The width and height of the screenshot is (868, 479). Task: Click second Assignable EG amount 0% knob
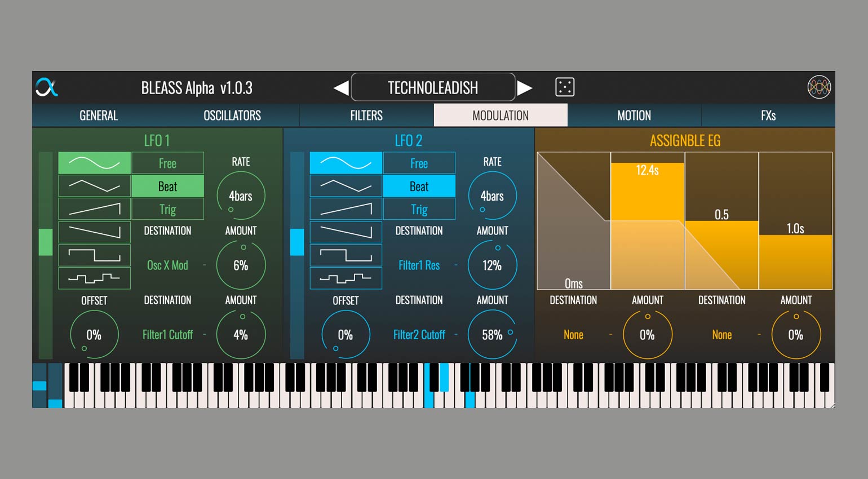pyautogui.click(x=796, y=335)
